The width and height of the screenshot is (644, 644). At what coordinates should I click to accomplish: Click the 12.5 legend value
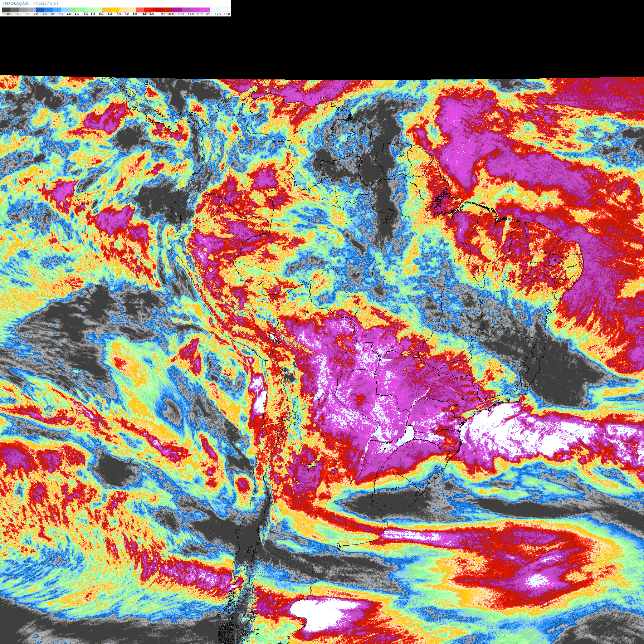click(218, 14)
